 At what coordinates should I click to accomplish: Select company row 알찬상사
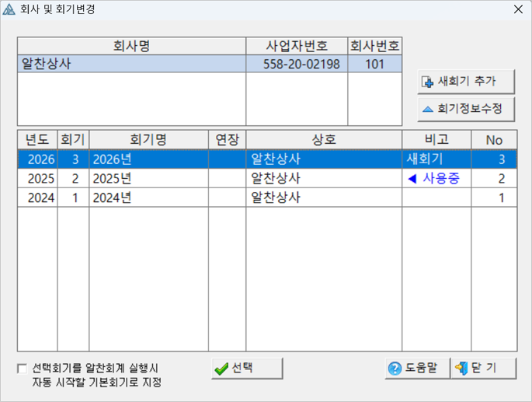[x=210, y=64]
